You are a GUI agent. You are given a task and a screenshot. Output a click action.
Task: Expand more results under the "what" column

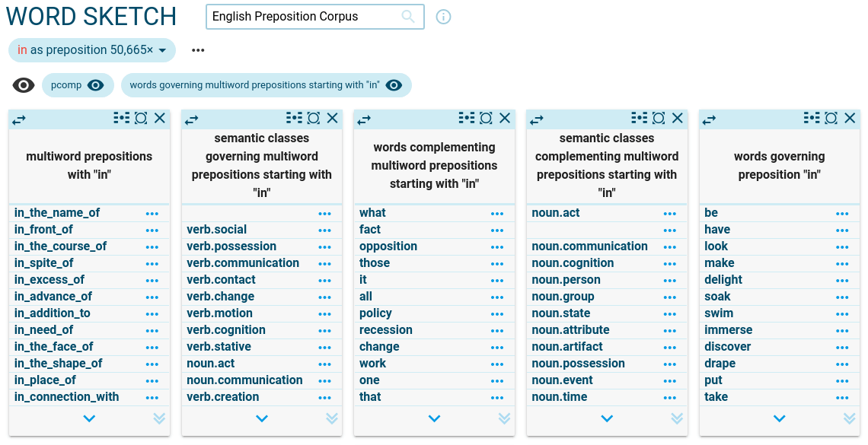434,418
